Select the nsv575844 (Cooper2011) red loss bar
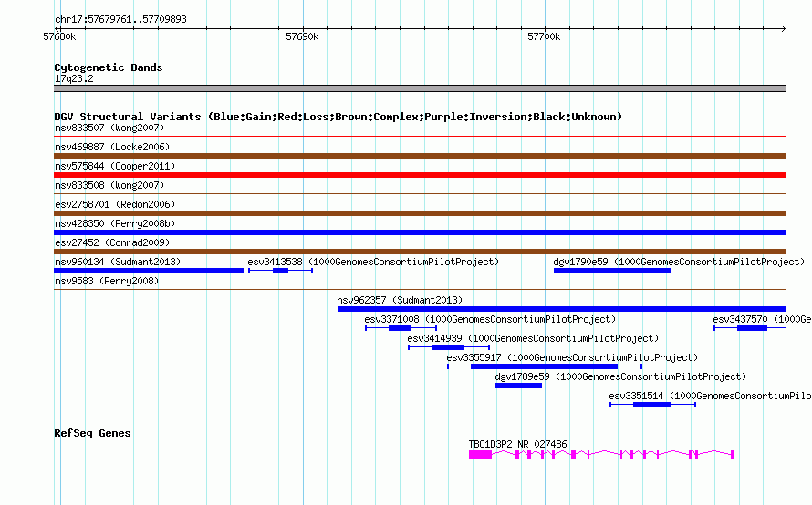Viewport: 812px width, 505px height. click(420, 175)
